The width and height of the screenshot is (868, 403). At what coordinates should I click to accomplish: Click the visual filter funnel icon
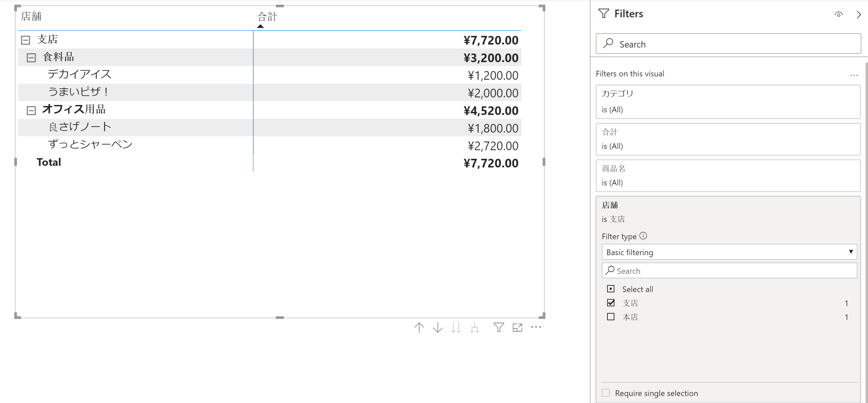coord(498,327)
